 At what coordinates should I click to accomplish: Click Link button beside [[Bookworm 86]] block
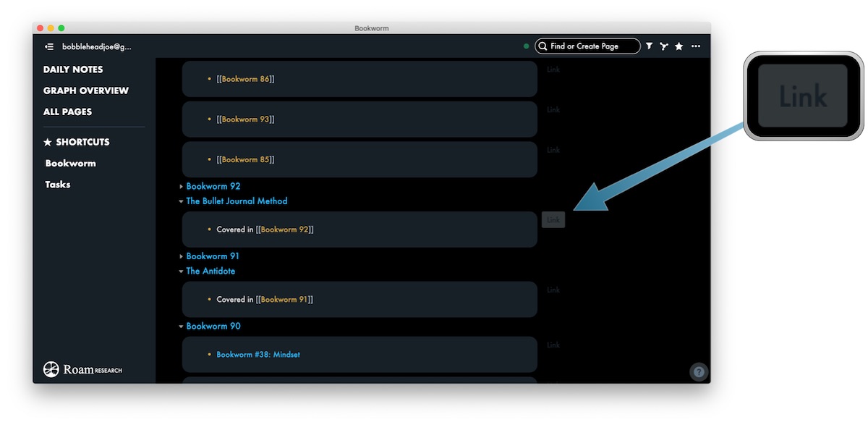tap(553, 70)
